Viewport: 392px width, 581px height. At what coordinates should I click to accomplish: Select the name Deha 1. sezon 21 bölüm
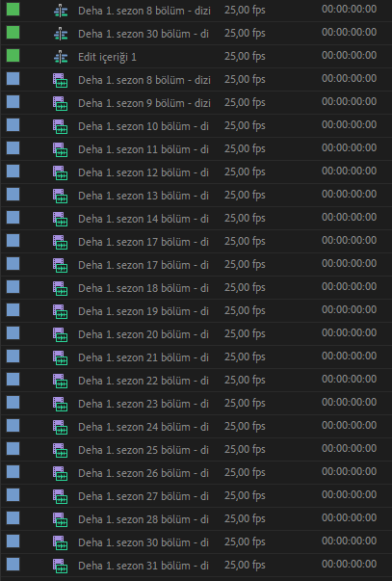pyautogui.click(x=143, y=357)
